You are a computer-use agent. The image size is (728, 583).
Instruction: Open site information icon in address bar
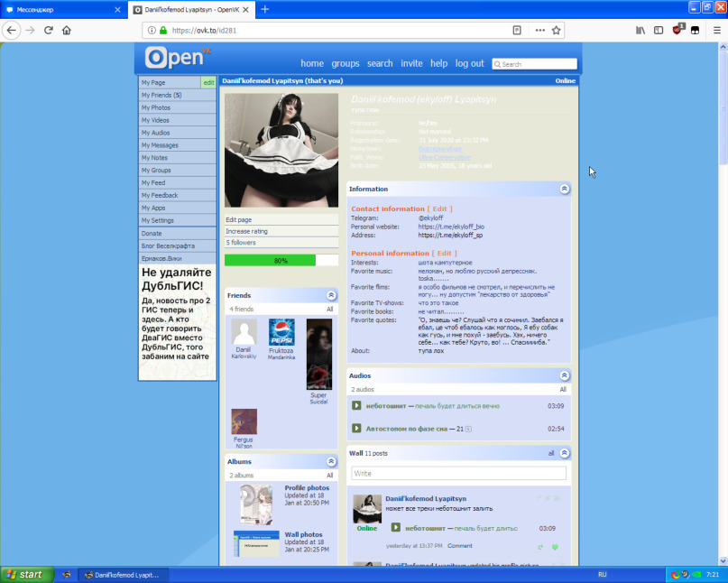coord(152,30)
